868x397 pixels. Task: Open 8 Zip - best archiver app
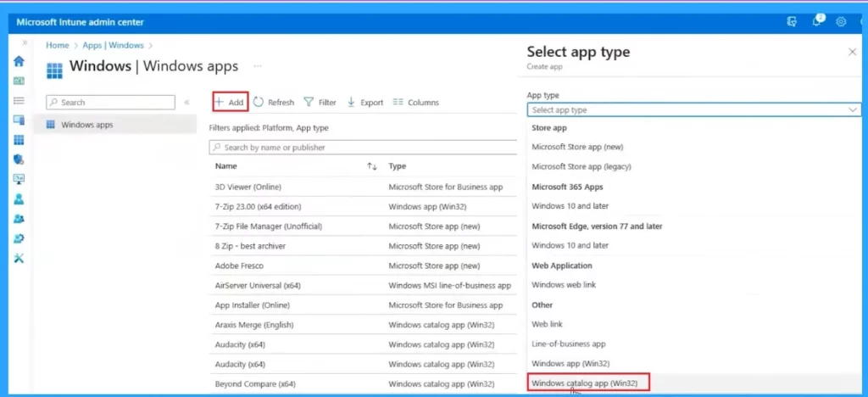click(250, 246)
